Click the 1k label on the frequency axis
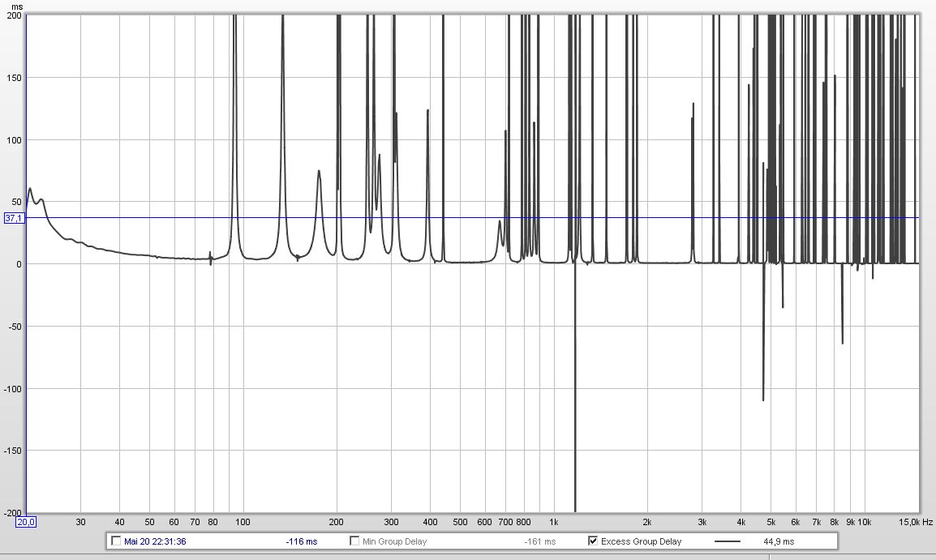Image resolution: width=936 pixels, height=560 pixels. coord(553,522)
